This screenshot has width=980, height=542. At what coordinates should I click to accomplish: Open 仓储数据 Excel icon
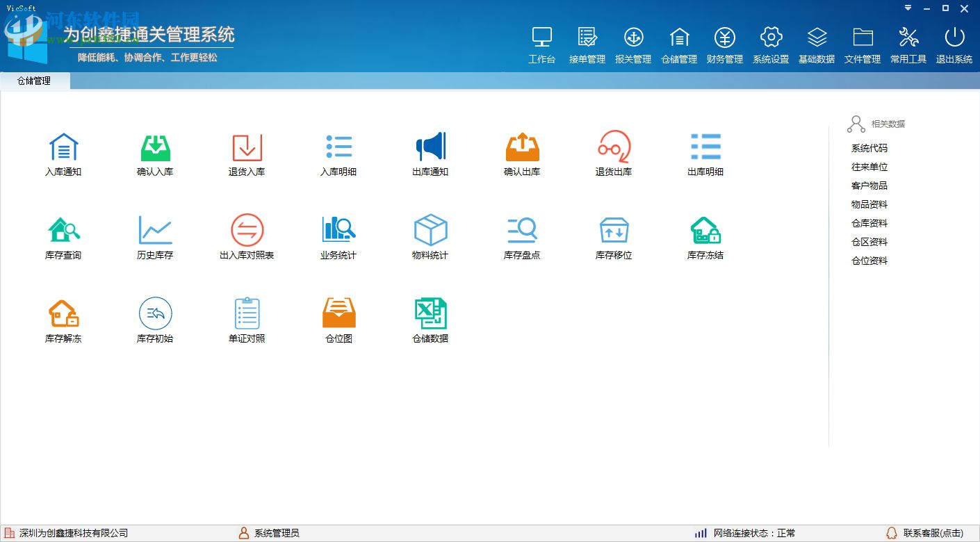pyautogui.click(x=430, y=313)
